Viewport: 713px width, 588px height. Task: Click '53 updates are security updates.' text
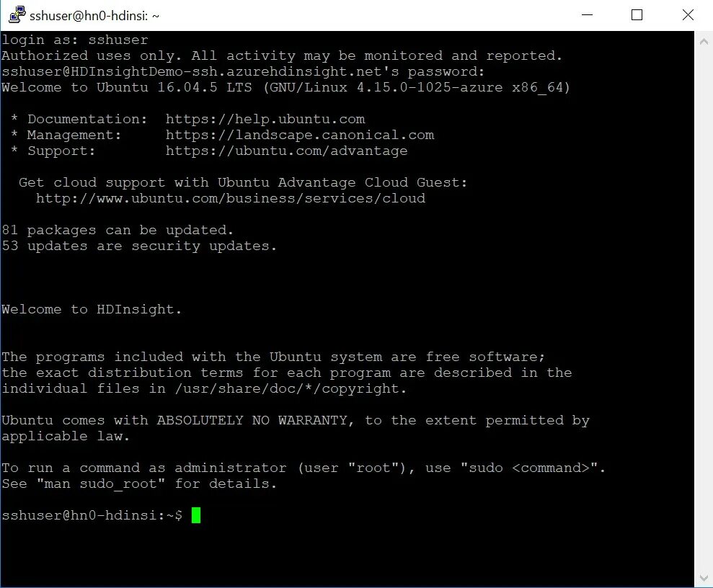click(139, 246)
